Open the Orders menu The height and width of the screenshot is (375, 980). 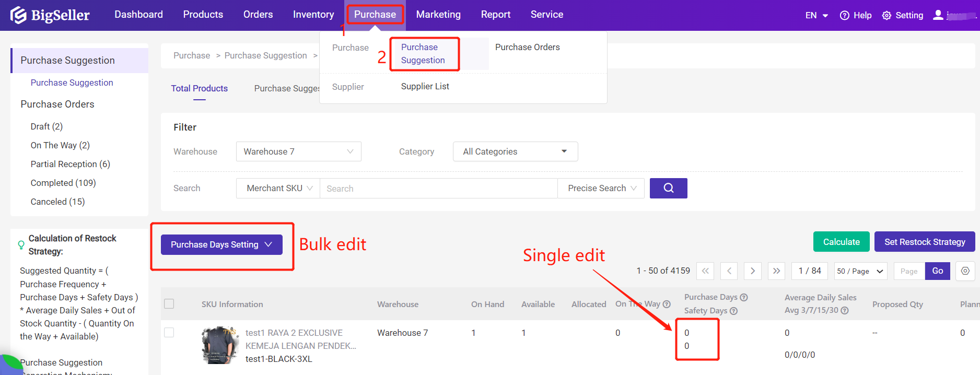click(x=258, y=15)
